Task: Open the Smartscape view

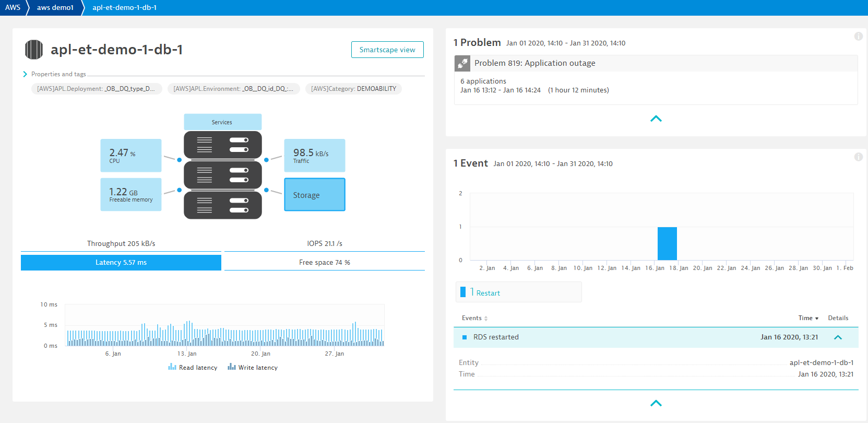Action: [387, 50]
